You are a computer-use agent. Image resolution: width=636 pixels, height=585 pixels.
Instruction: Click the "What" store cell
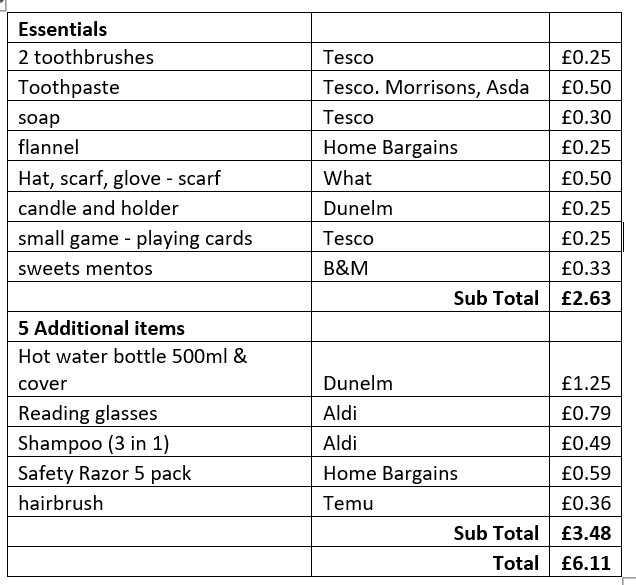tap(347, 178)
